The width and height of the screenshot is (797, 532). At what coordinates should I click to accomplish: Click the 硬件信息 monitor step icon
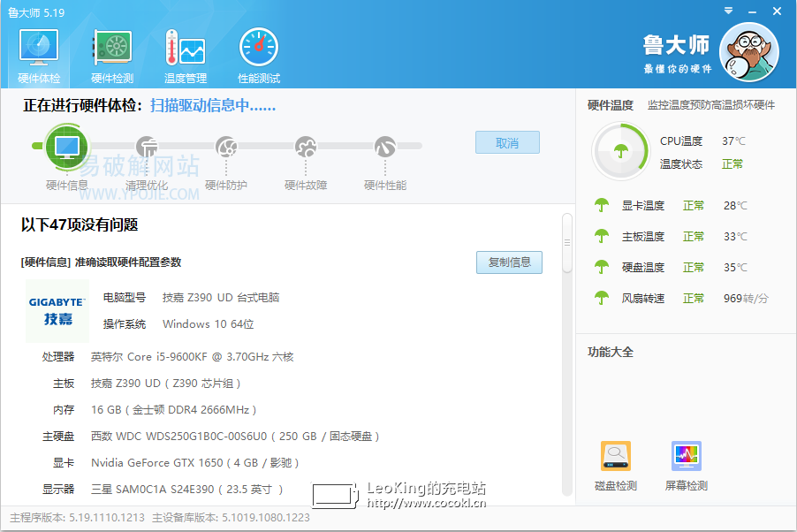tap(66, 147)
